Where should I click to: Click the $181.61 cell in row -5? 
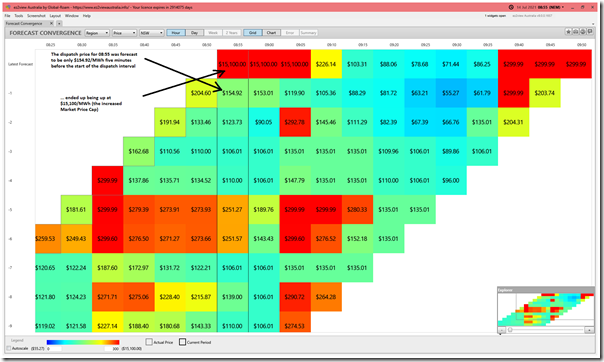pos(76,209)
